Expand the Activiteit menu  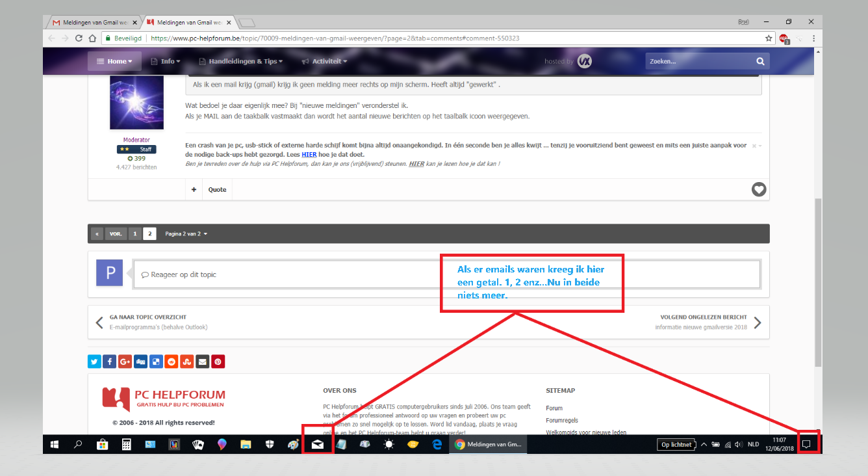click(x=324, y=61)
